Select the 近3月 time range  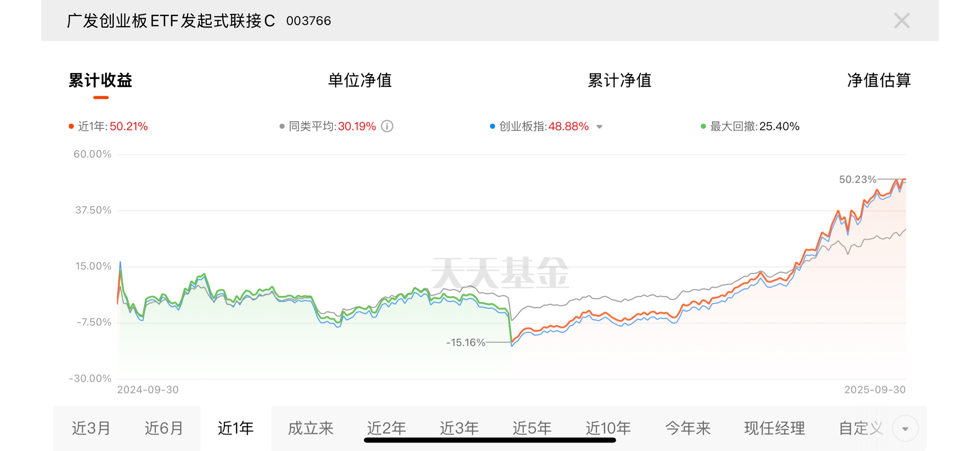91,428
